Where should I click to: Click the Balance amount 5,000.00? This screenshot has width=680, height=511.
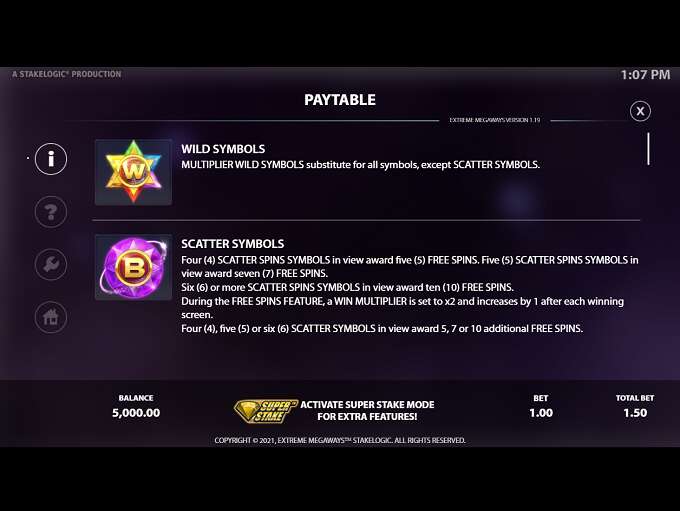(x=136, y=413)
